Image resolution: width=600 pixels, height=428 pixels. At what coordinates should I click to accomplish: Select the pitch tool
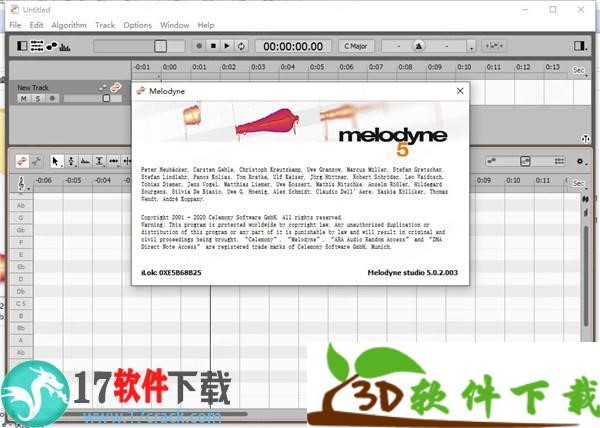[x=71, y=161]
